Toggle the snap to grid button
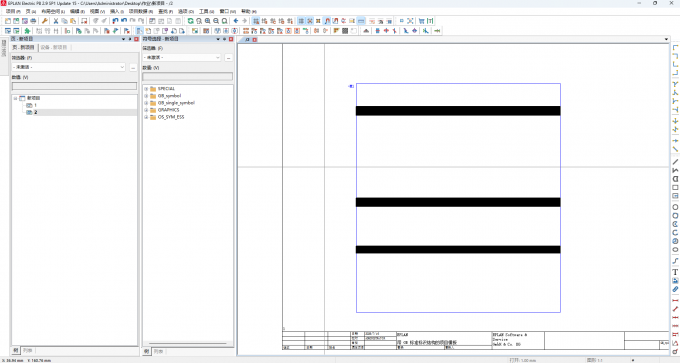 [x=310, y=21]
